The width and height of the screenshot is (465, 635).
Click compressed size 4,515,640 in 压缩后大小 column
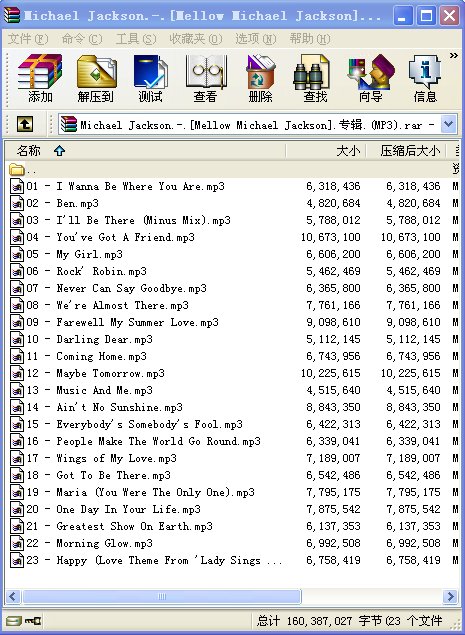(413, 390)
